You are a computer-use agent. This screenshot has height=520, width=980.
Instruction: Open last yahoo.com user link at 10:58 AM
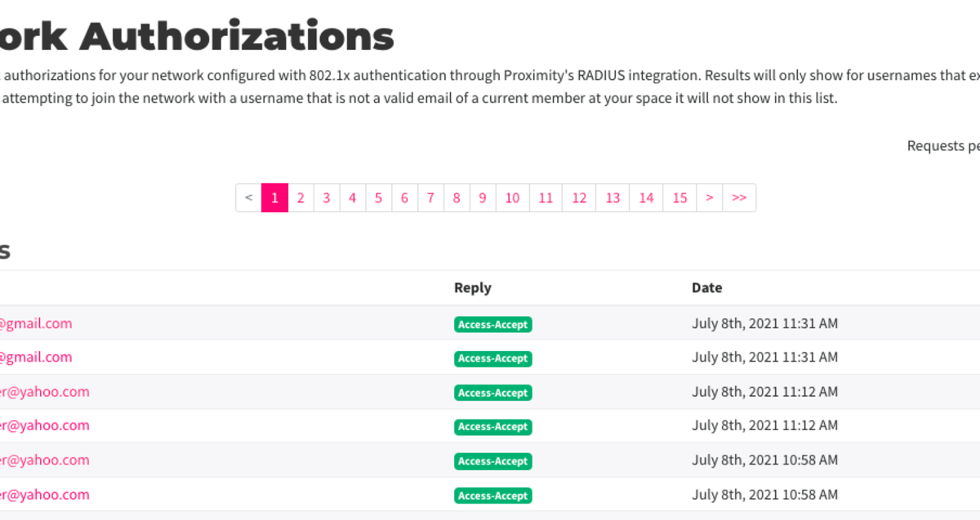(x=44, y=495)
